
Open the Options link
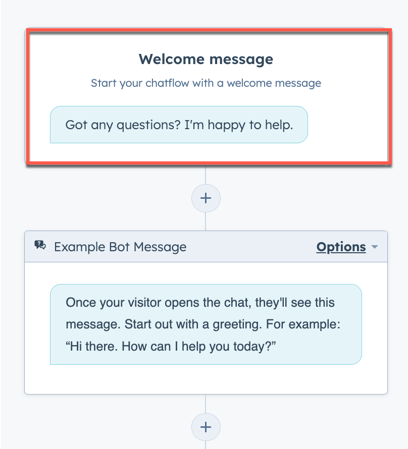(341, 247)
